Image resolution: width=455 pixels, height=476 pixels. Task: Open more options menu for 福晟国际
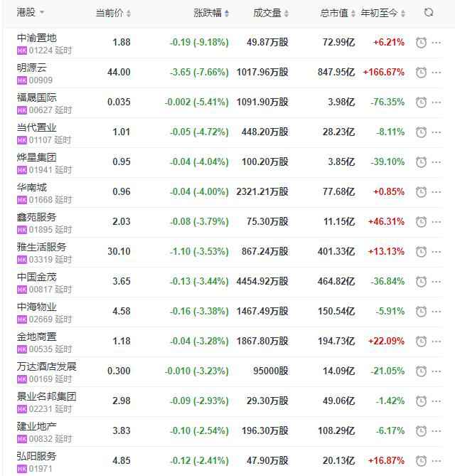[437, 102]
